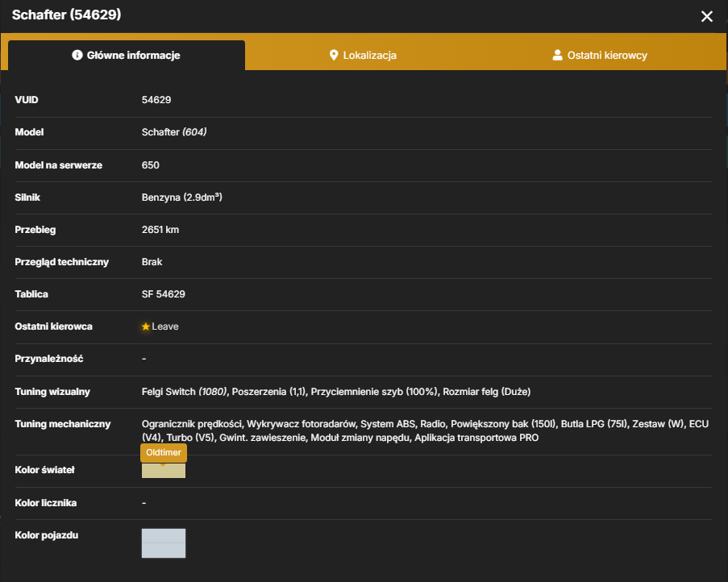Click the person icon on Ostatni kierowcy
The height and width of the screenshot is (582, 728).
[x=557, y=56]
